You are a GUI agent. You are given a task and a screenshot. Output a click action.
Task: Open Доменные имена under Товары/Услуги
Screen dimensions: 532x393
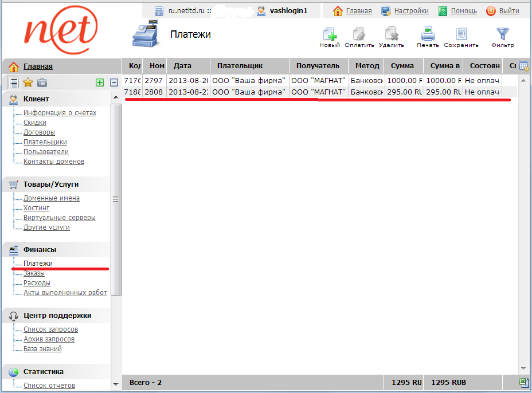(52, 198)
